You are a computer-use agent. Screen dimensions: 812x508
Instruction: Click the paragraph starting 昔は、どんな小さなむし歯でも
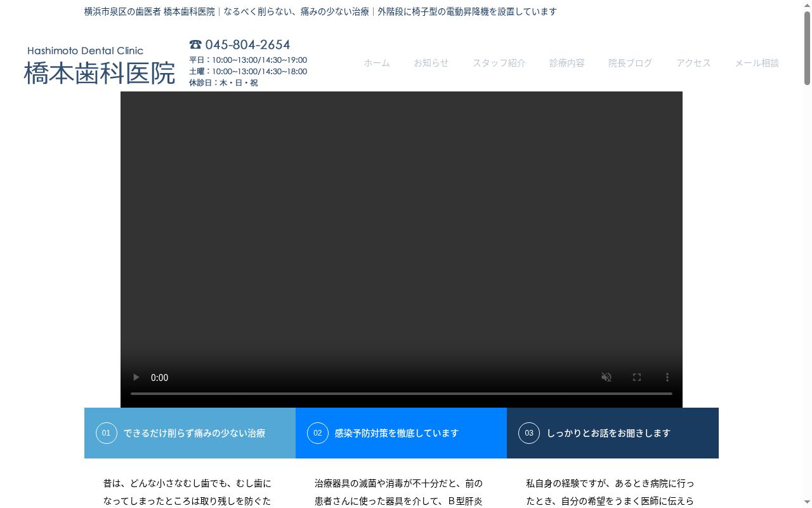pos(188,492)
